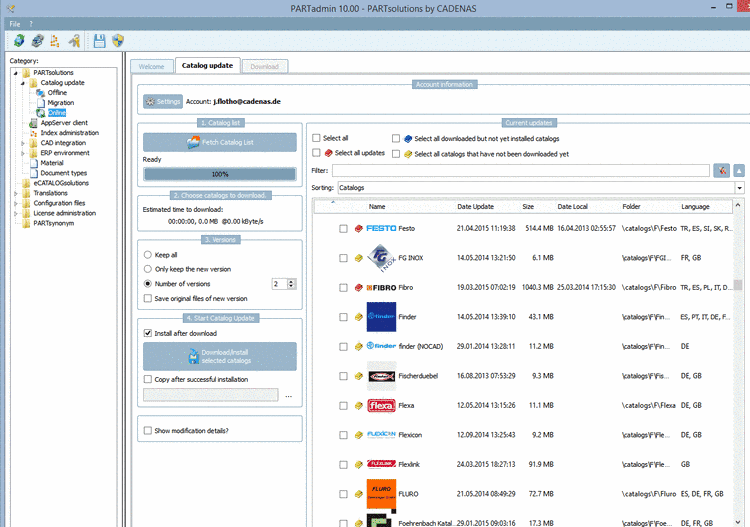
Task: Click into the Filter text field
Action: tap(521, 170)
